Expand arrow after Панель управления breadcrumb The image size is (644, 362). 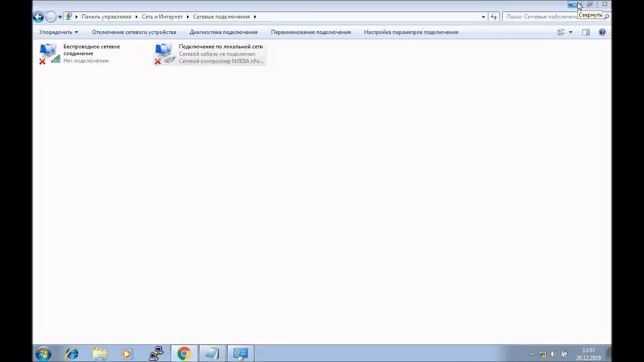pos(136,17)
